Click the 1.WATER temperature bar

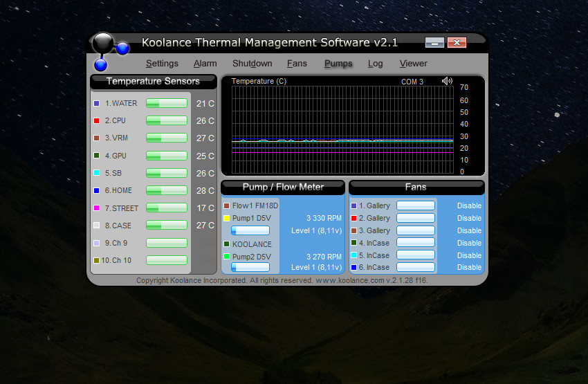click(167, 103)
